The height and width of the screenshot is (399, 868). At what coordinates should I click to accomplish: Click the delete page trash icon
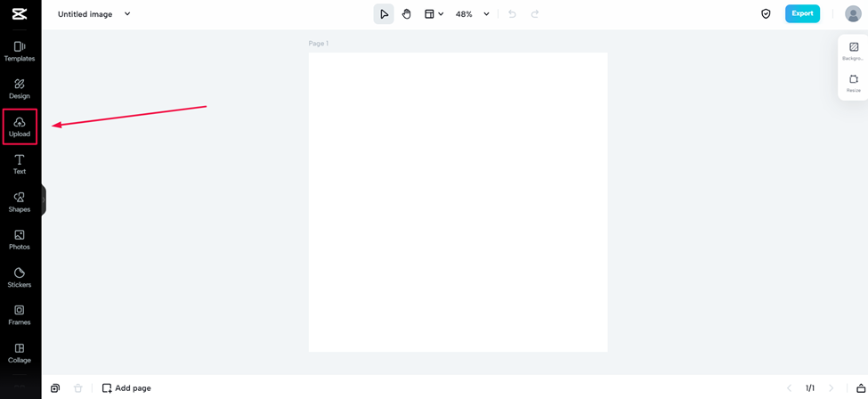(x=78, y=388)
